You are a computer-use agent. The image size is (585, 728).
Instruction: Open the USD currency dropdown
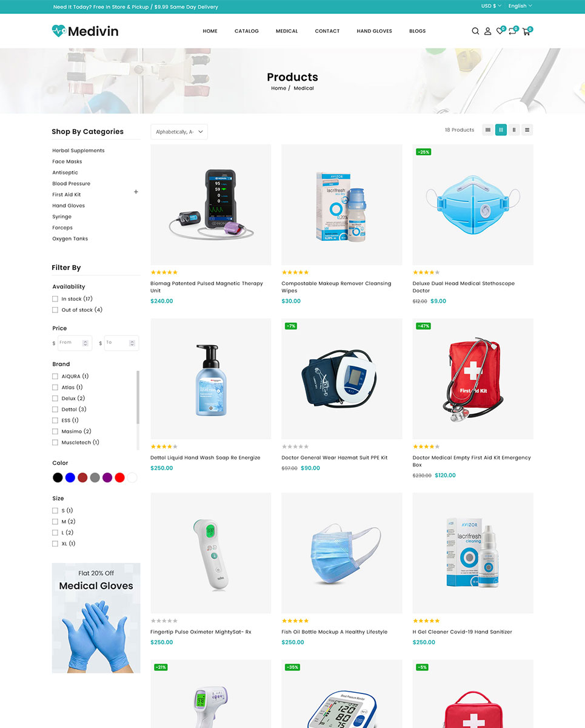coord(491,6)
